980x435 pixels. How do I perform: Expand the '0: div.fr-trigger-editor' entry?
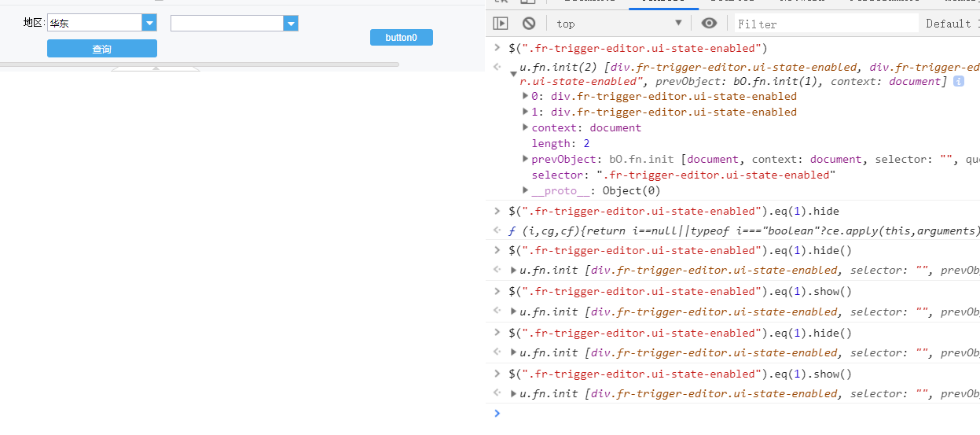point(526,96)
